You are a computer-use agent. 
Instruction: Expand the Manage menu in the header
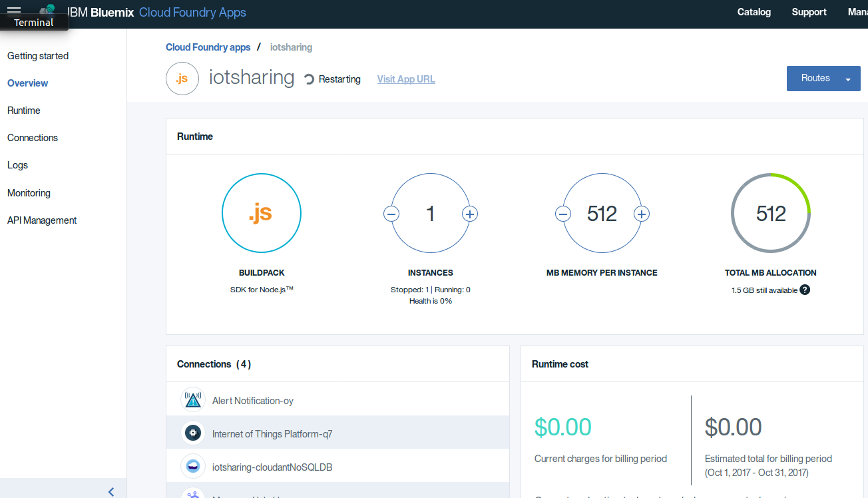(x=857, y=11)
